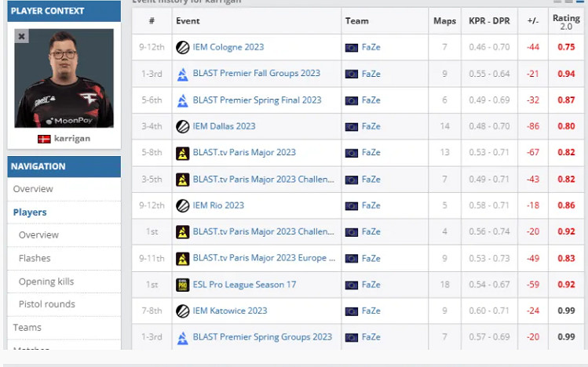Open Teams navigation item
This screenshot has width=588, height=367.
[x=27, y=327]
